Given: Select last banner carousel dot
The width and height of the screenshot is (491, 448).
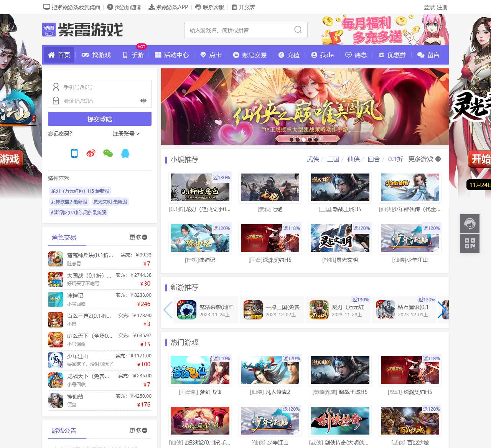Looking at the screenshot, I should pos(316,139).
